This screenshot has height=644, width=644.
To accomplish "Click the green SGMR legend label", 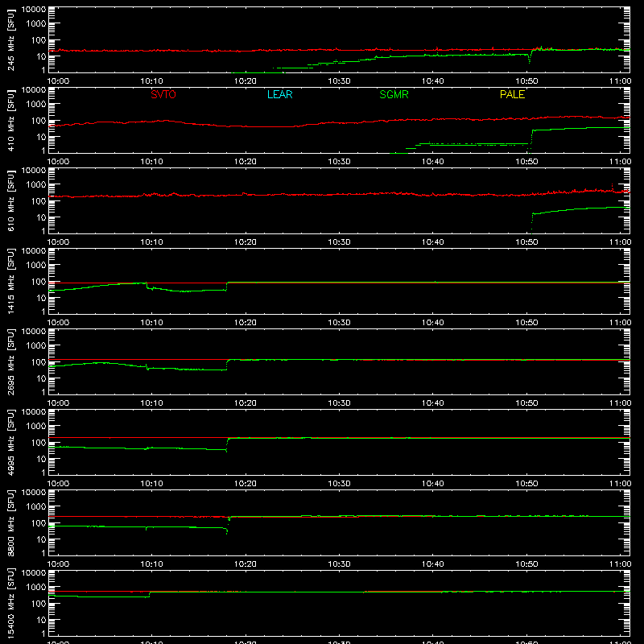I will tap(394, 94).
